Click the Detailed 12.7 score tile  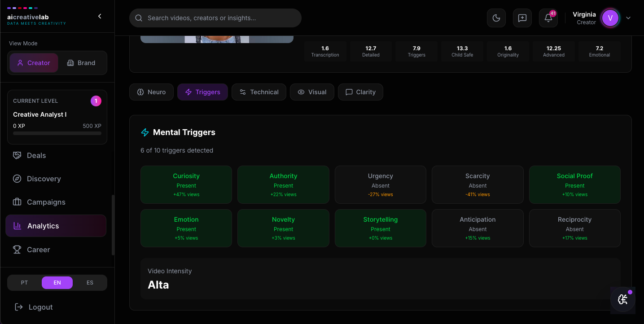point(371,51)
